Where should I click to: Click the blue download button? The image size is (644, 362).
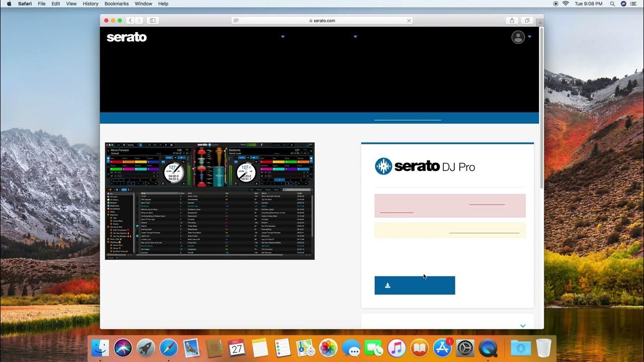pos(415,285)
